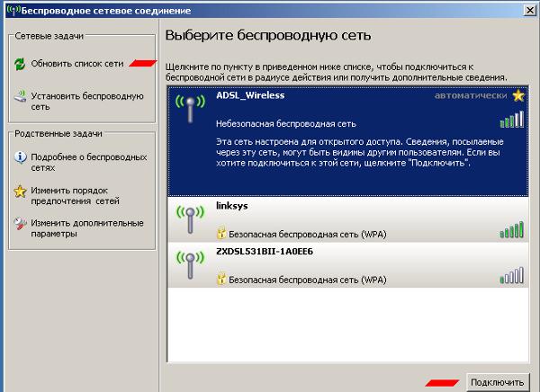The width and height of the screenshot is (540, 392).
Task: Open Установить беспроводную сеть link
Action: point(87,102)
